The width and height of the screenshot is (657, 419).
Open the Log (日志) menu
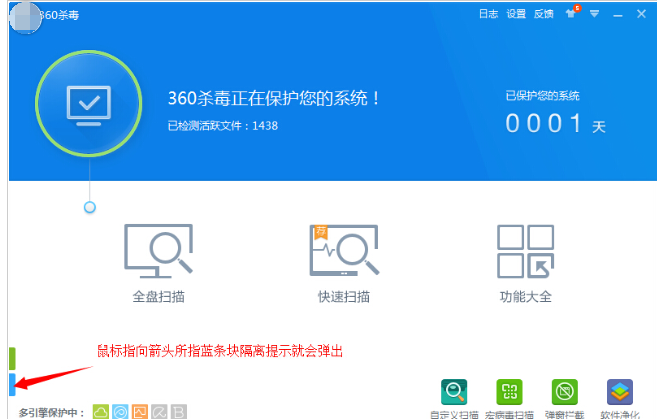(488, 14)
